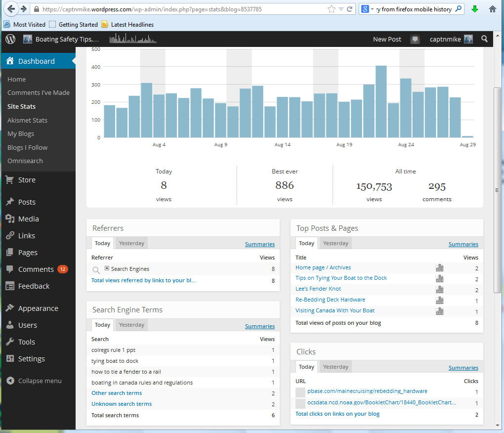This screenshot has height=433, width=504.
Task: Click the vertical page scrollbar thumb
Action: 497,190
